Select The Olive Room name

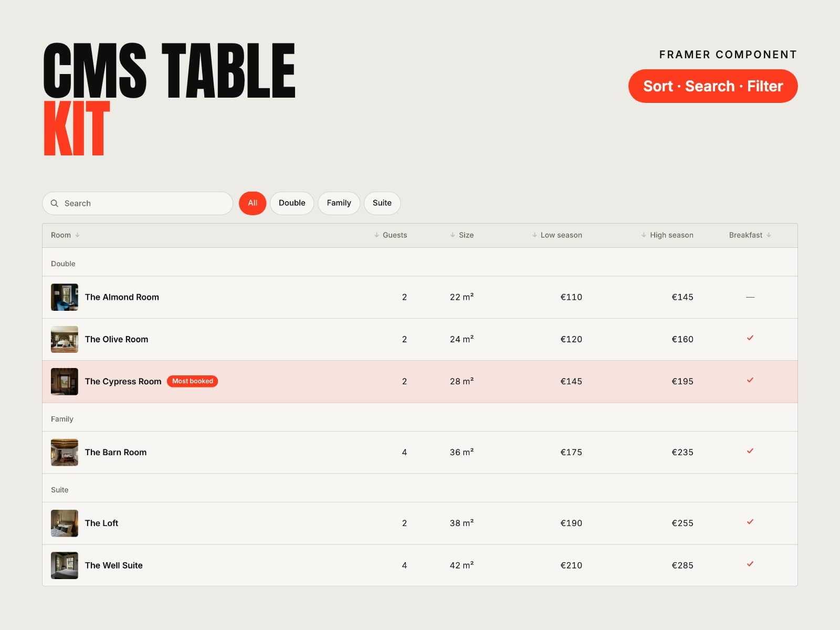point(117,339)
